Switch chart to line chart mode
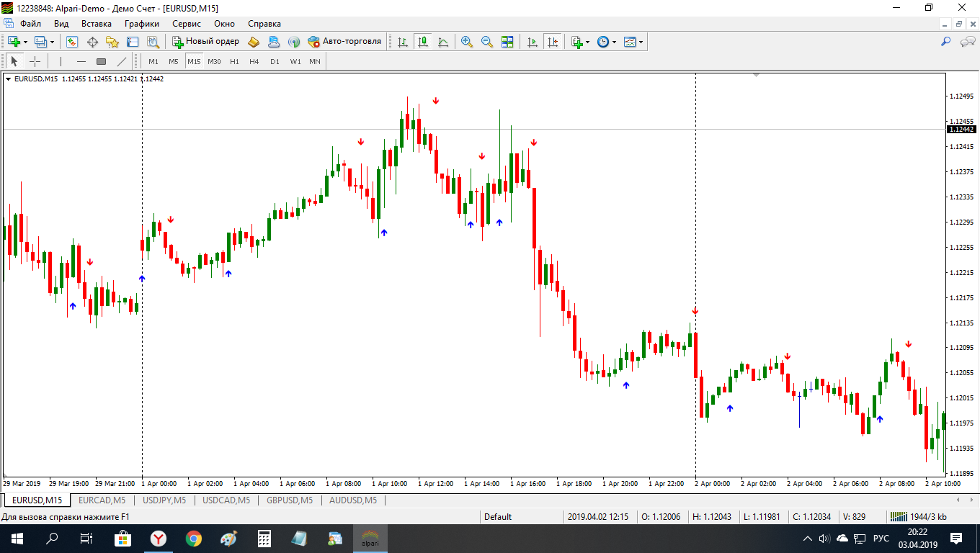This screenshot has height=553, width=980. [443, 42]
